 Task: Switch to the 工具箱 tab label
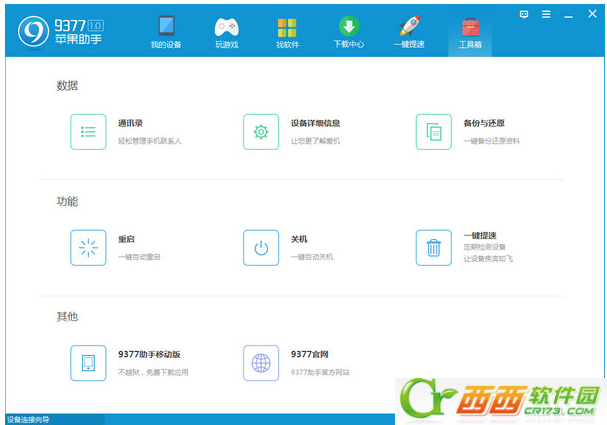coord(470,45)
